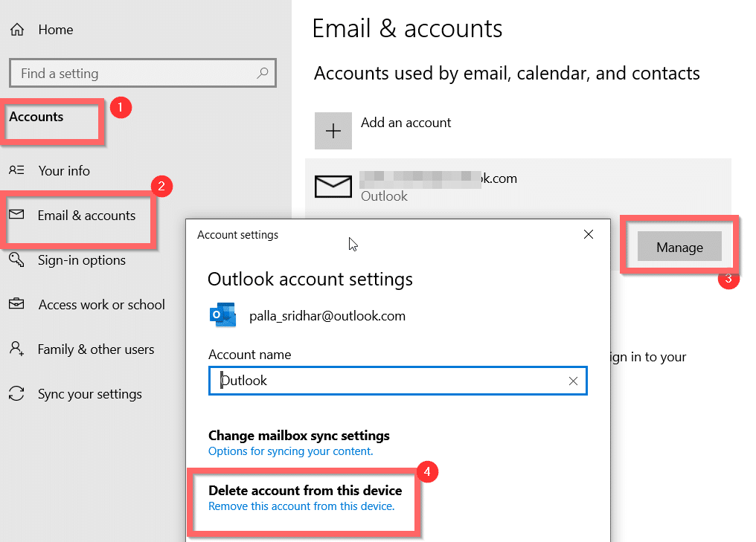Click the magnifier icon in the search box
This screenshot has width=756, height=542.
pos(262,74)
